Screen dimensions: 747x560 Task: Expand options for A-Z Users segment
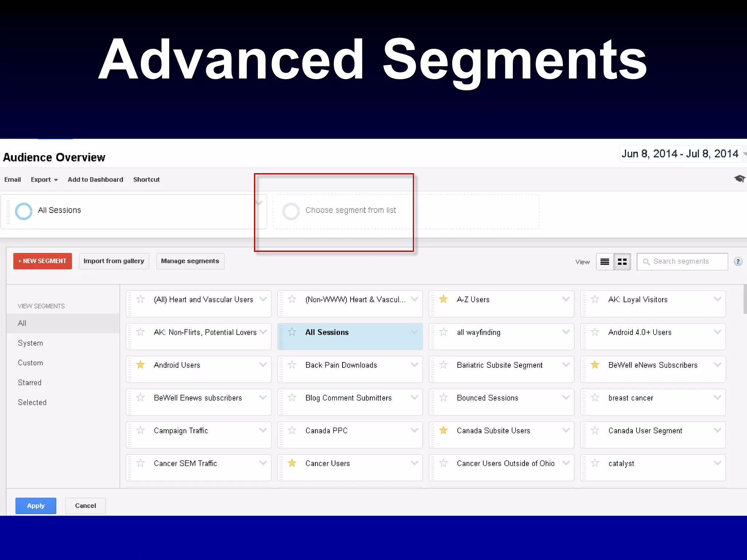pyautogui.click(x=566, y=299)
